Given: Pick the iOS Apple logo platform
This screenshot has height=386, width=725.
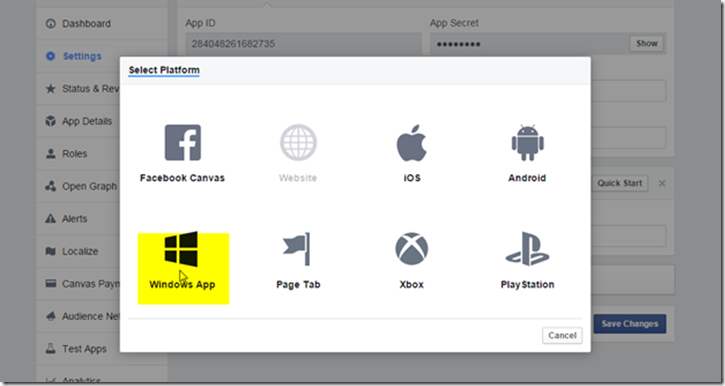Looking at the screenshot, I should point(412,143).
